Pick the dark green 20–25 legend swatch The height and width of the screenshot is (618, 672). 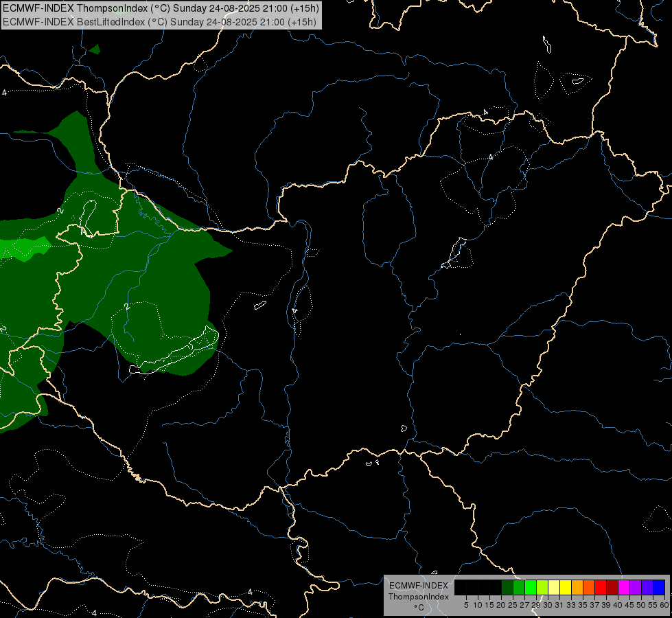coord(507,587)
